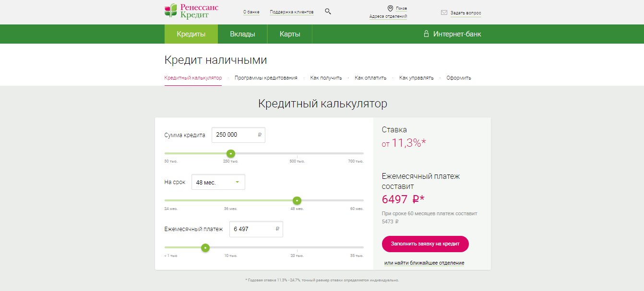Viewport: 644px width, 291px height.
Task: Click the Ежемесячный платеж slider handle
Action: tap(205, 248)
